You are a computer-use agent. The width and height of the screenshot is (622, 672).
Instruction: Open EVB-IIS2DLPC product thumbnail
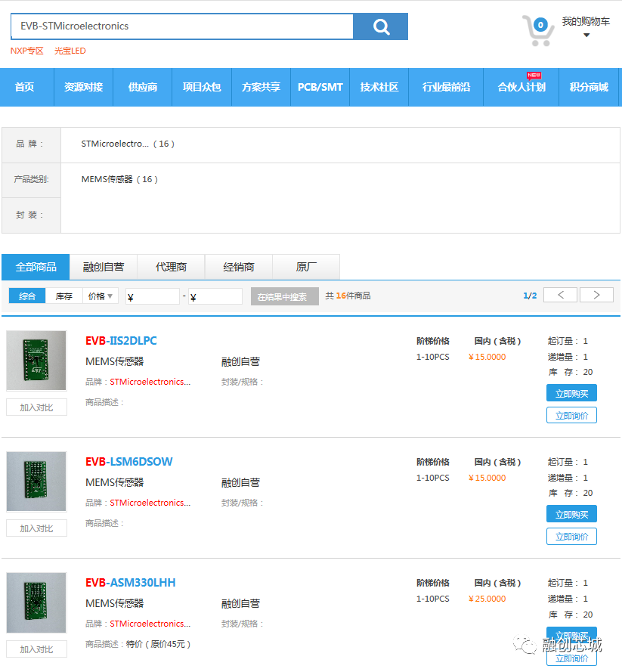coord(36,361)
